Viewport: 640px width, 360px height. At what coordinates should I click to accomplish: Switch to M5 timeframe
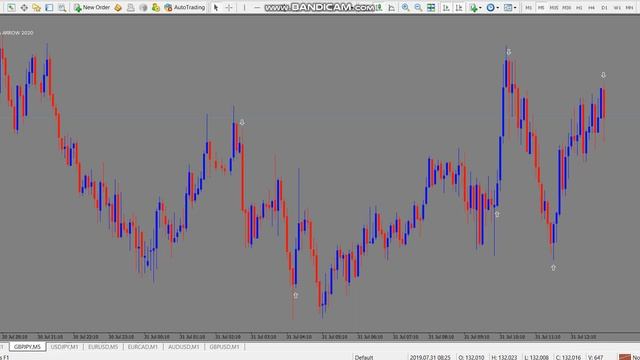click(541, 8)
